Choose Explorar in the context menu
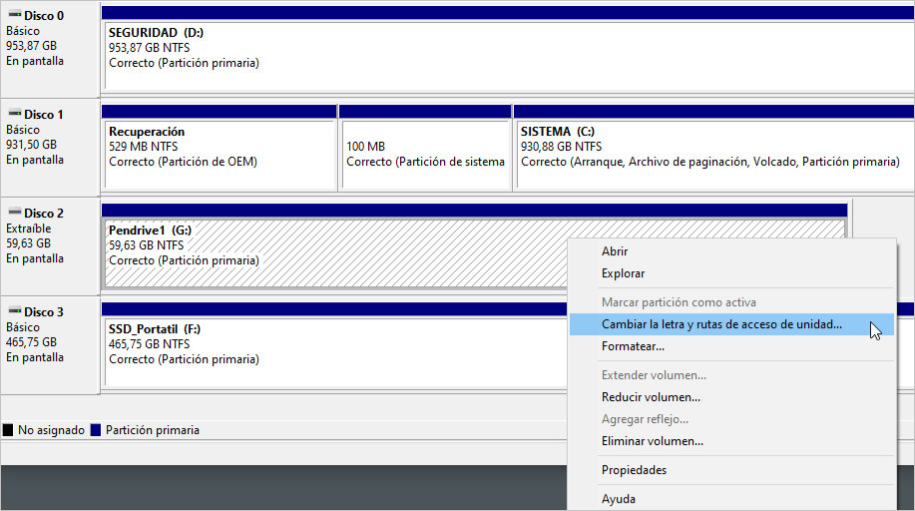Screen dimensions: 915x511 (623, 273)
